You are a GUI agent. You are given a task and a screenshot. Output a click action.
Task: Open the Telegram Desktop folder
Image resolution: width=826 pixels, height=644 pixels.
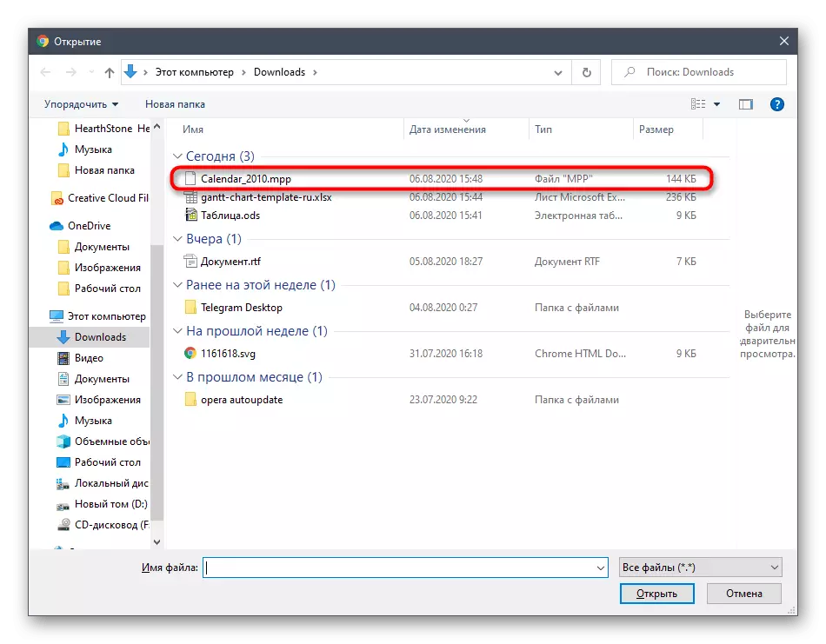[241, 308]
